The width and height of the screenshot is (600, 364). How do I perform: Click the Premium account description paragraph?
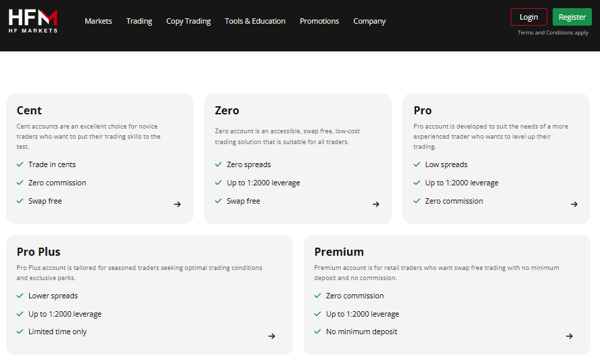[x=437, y=273]
